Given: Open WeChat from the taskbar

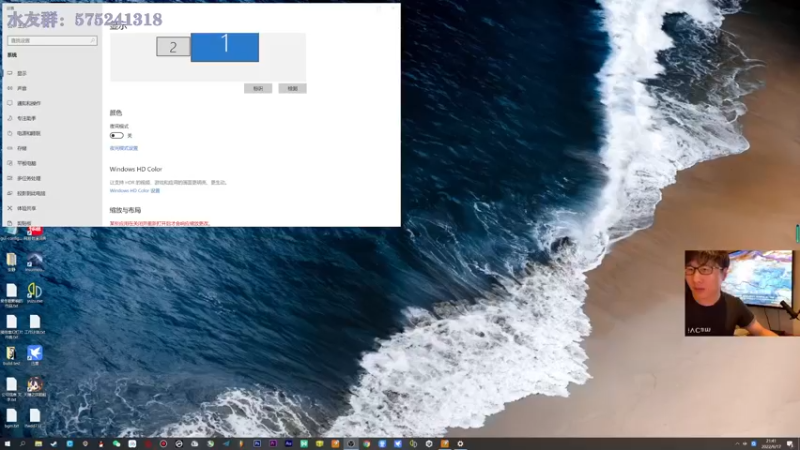Looking at the screenshot, I should (x=116, y=444).
